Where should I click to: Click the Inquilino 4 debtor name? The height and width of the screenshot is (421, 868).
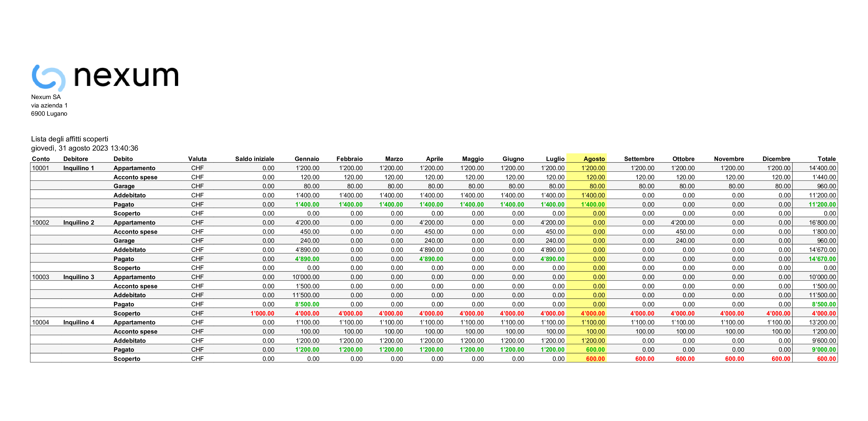tap(78, 322)
